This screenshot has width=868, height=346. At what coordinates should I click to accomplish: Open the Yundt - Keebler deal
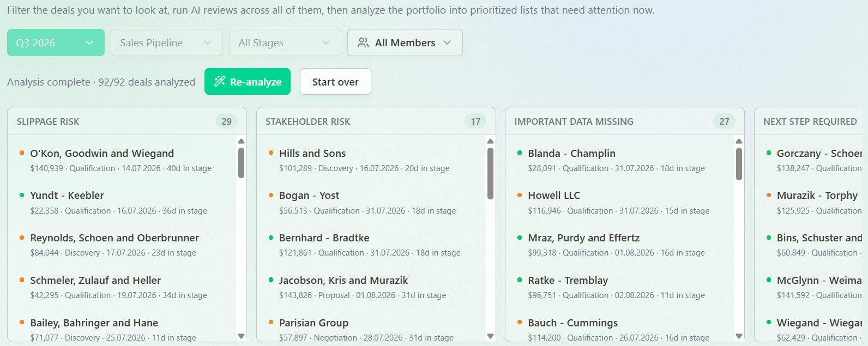pos(67,195)
